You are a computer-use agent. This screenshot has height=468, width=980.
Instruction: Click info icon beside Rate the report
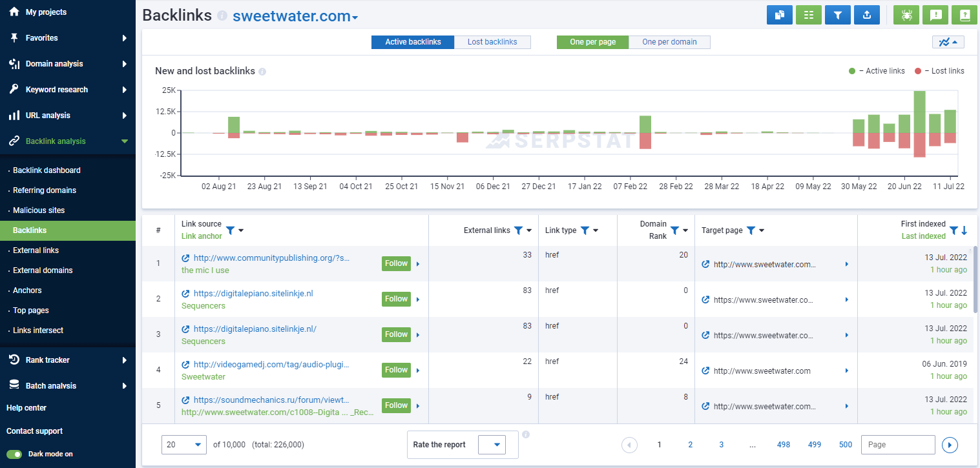tap(526, 434)
